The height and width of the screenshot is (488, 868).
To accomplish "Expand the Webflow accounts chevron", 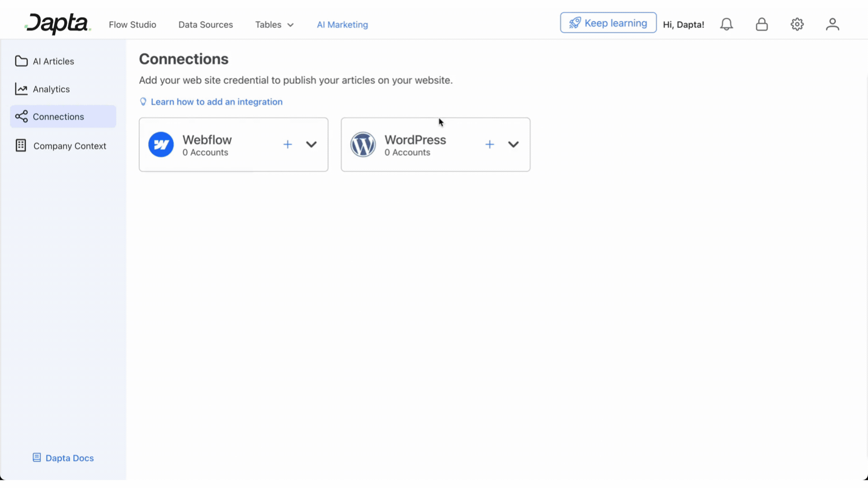I will [311, 145].
